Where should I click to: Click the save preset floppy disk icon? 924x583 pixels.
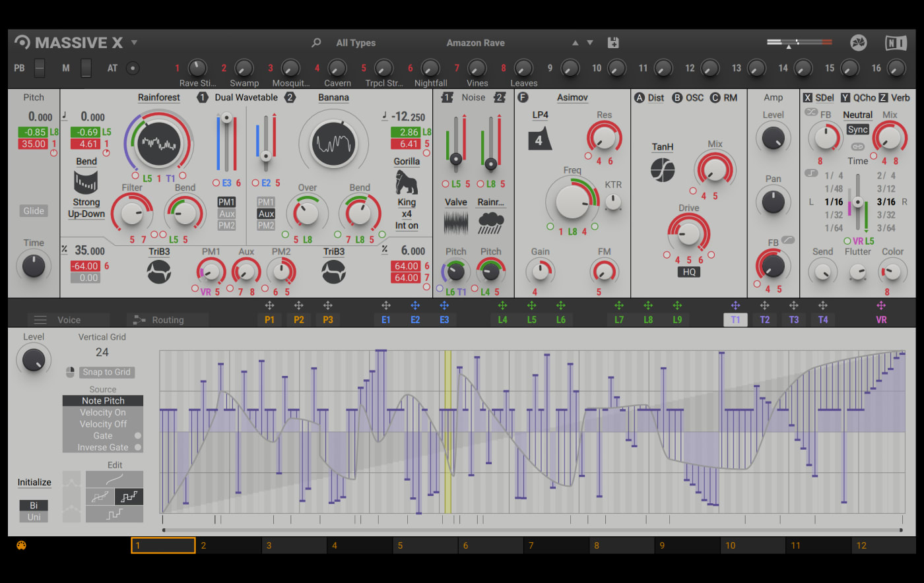point(613,43)
